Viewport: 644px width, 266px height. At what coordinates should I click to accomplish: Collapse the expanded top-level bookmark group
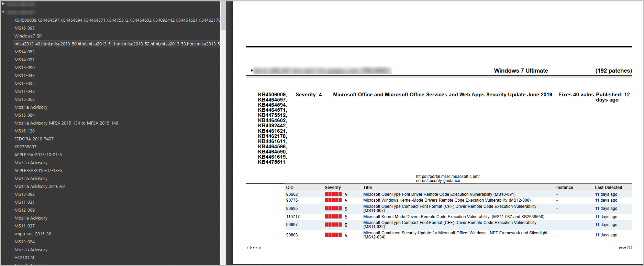click(x=3, y=12)
